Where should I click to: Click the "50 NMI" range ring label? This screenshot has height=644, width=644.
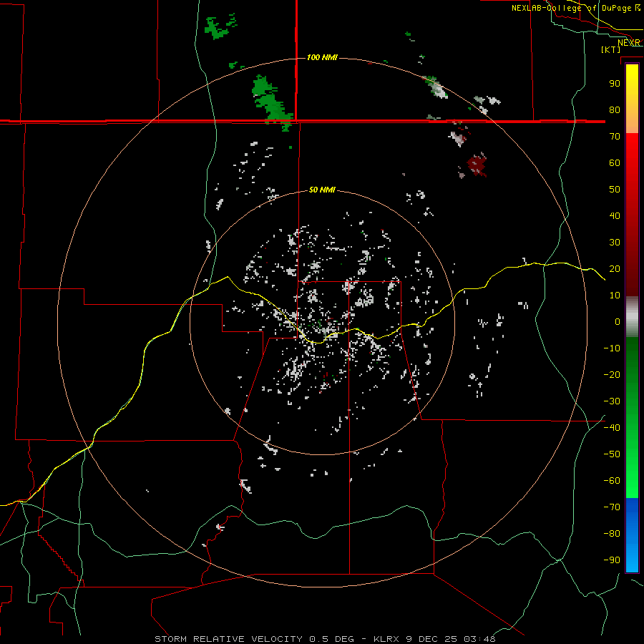322,190
